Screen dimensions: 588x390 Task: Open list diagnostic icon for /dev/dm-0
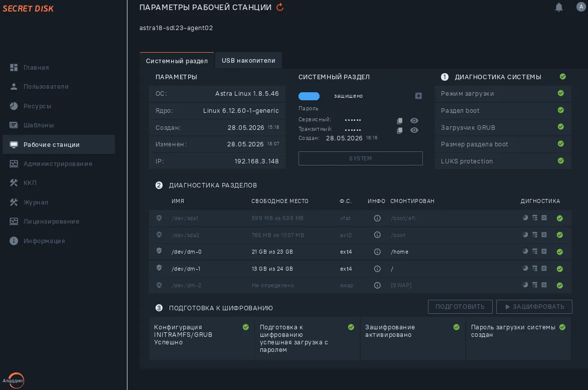click(x=544, y=251)
